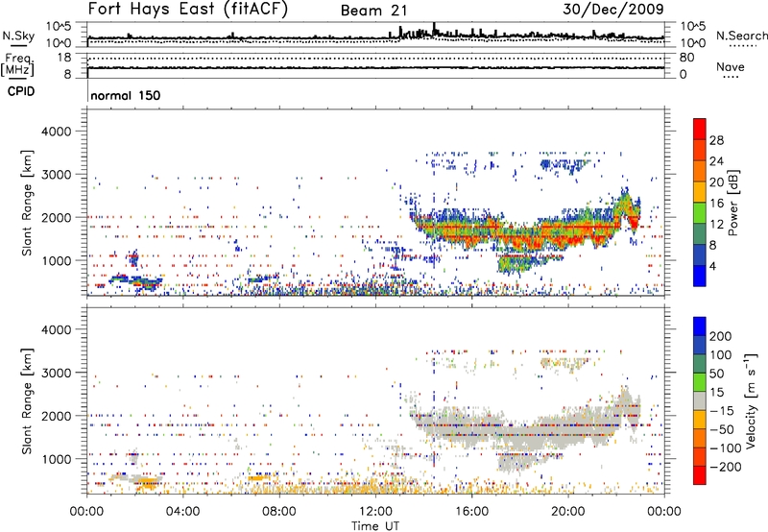Click the '-200' velocity colorbar value
768x532 pixels.
click(x=726, y=467)
